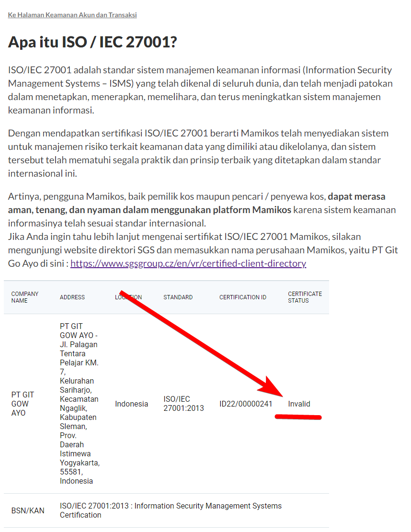Viewport: 411px width, 532px height.
Task: Click the 'BSN/KAN' cell
Action: tap(28, 510)
